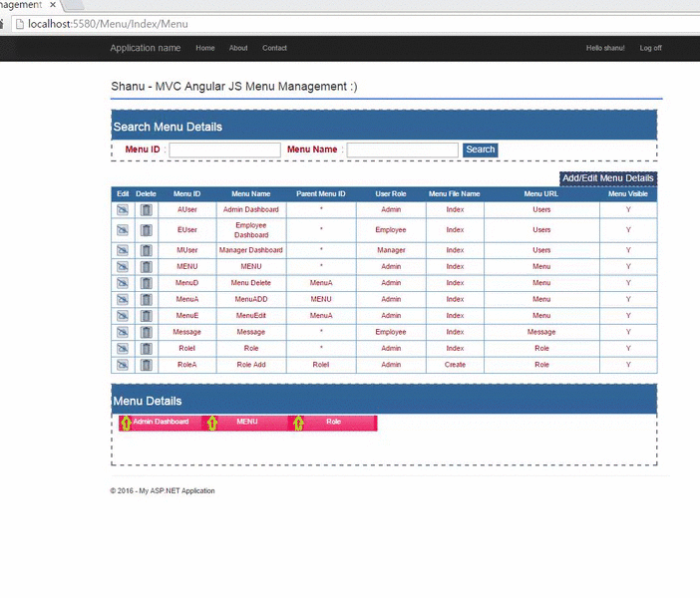The width and height of the screenshot is (700, 598).
Task: Click the Menu URL column header
Action: pos(541,194)
